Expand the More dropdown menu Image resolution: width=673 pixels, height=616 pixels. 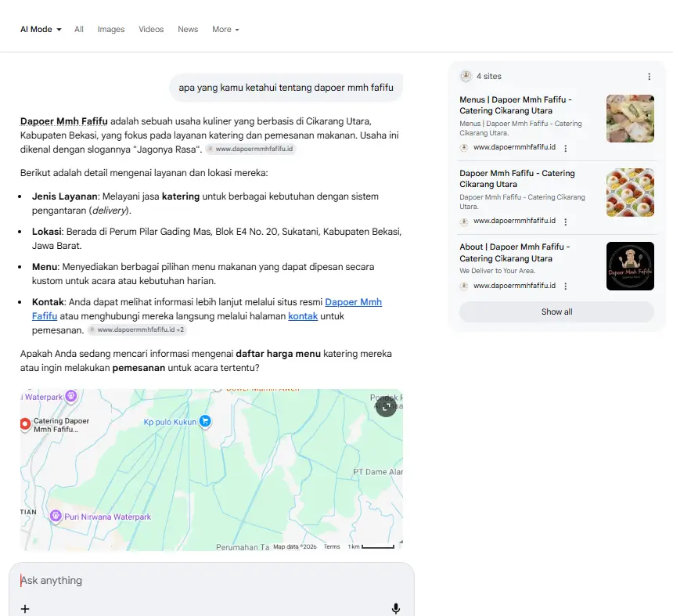click(x=225, y=29)
